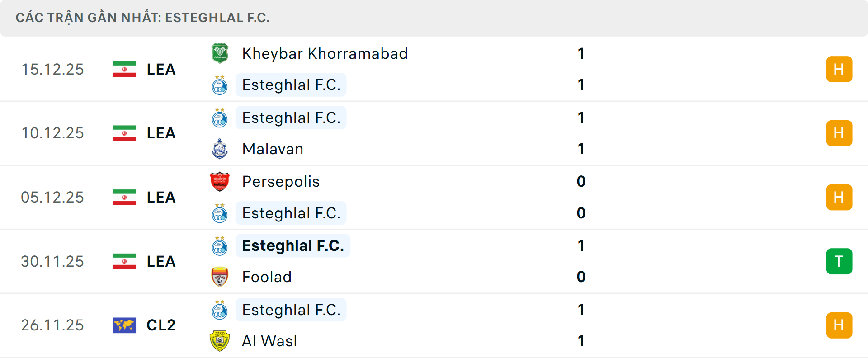This screenshot has height=358, width=868.
Task: Click the 30.11.25 match date
Action: coord(52,261)
